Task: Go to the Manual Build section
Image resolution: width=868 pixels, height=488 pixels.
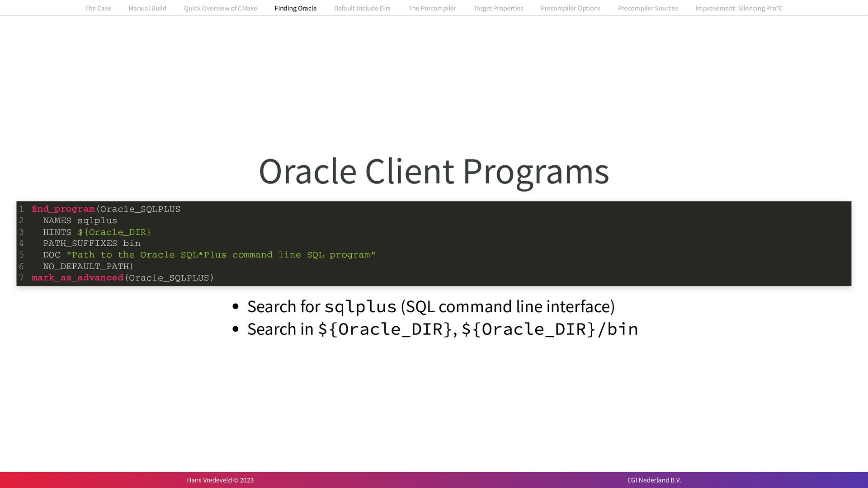Action: (x=147, y=8)
